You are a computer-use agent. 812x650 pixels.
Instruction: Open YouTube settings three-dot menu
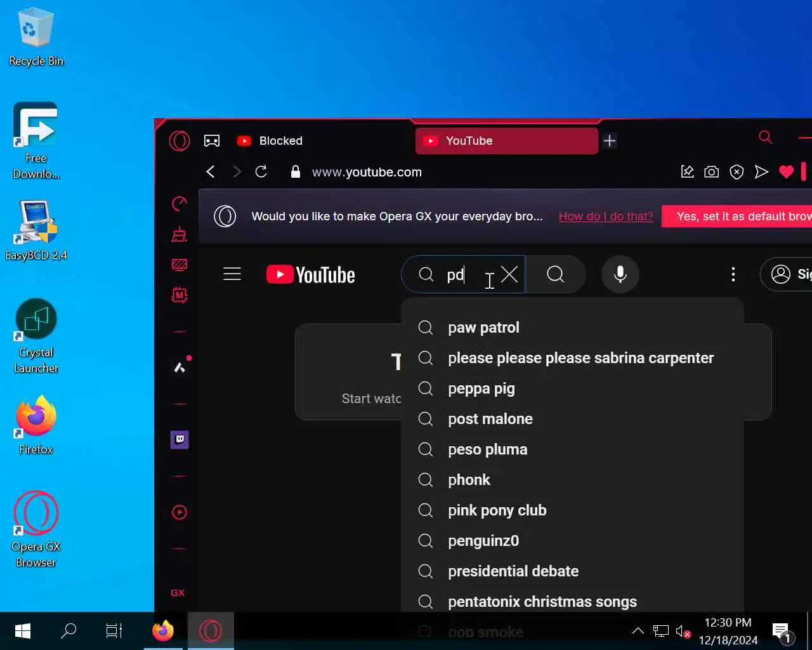(733, 274)
